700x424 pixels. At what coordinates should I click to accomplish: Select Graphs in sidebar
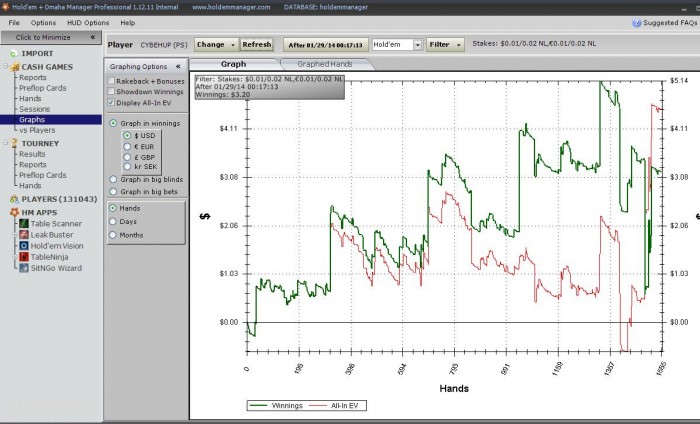coord(51,120)
